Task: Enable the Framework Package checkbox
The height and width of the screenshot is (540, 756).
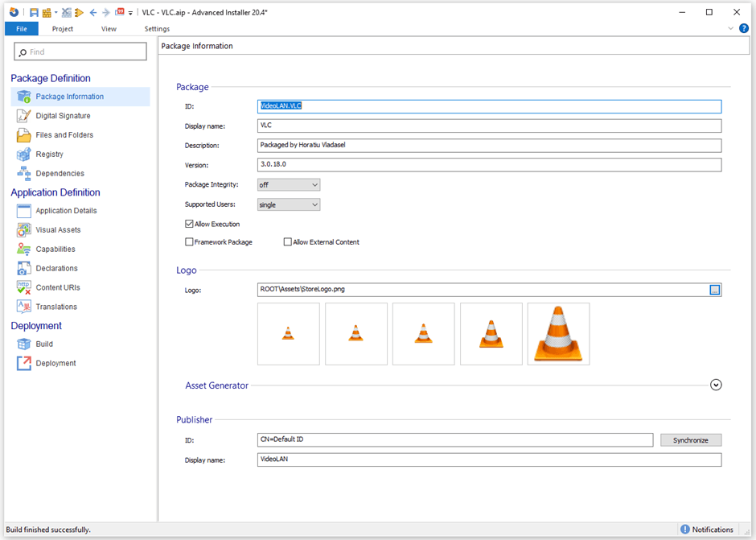Action: pyautogui.click(x=189, y=241)
